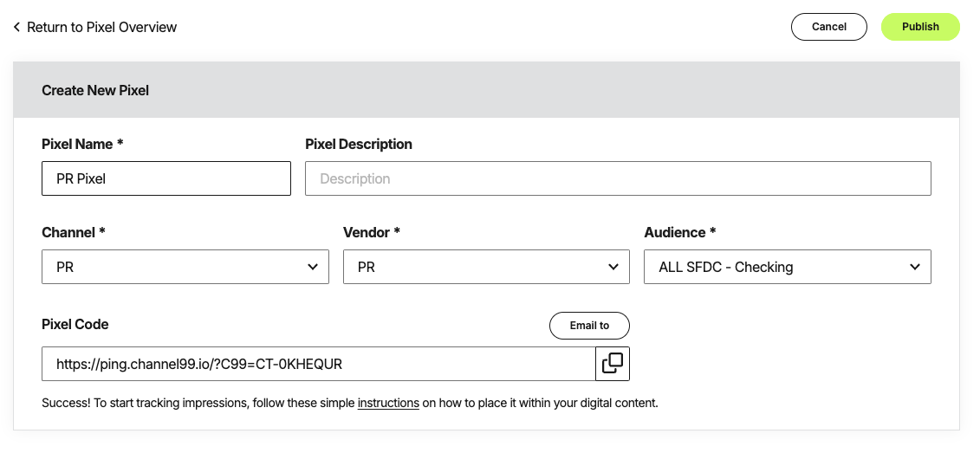The width and height of the screenshot is (980, 453).
Task: Open the Channel dropdown showing PR
Action: click(185, 267)
